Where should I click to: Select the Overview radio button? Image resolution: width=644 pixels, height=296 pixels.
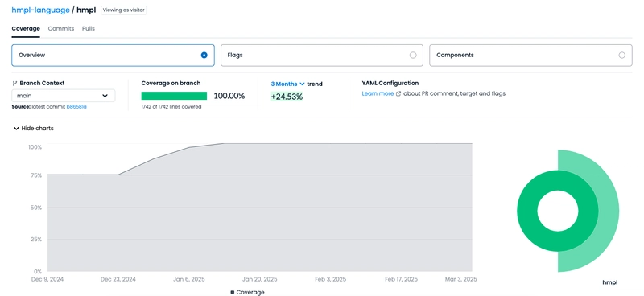click(x=204, y=55)
